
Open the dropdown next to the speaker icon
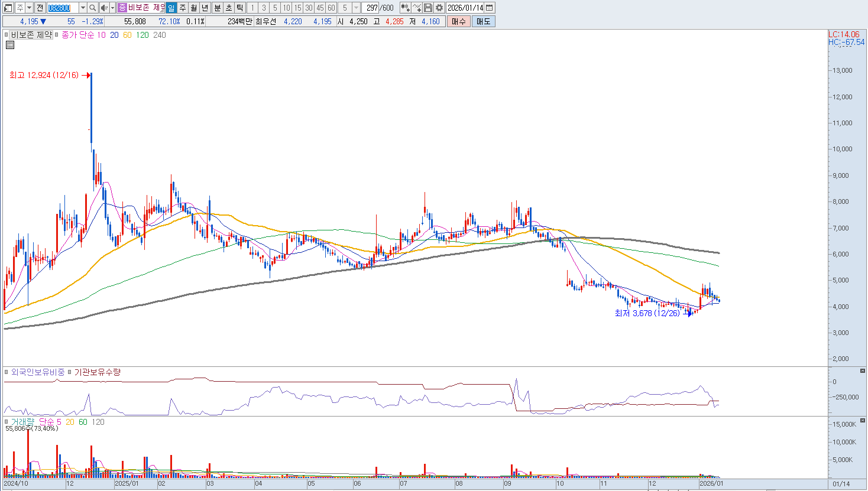112,8
